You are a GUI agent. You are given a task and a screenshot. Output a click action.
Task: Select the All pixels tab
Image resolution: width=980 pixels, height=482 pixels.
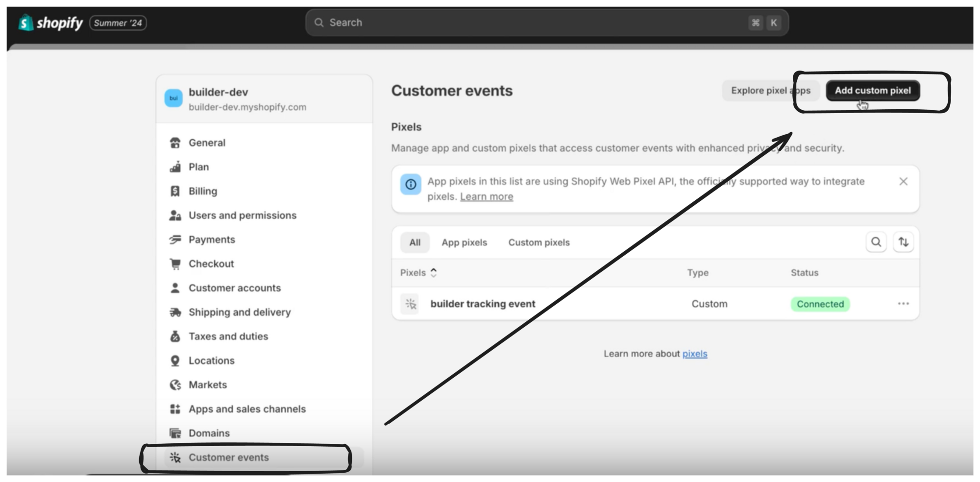415,242
